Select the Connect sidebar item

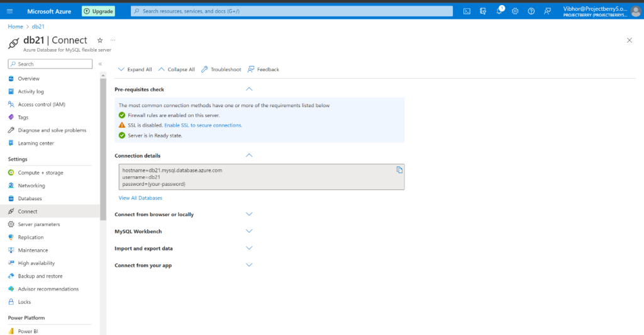point(50,212)
